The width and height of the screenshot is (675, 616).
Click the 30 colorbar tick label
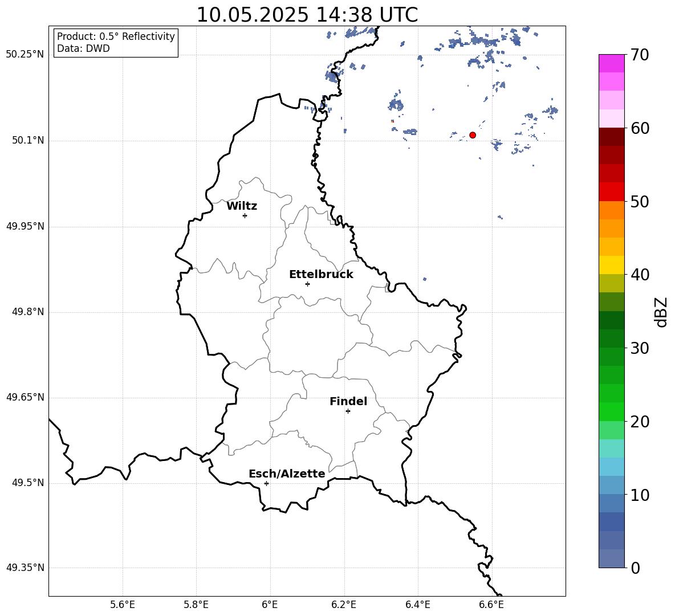(x=640, y=348)
